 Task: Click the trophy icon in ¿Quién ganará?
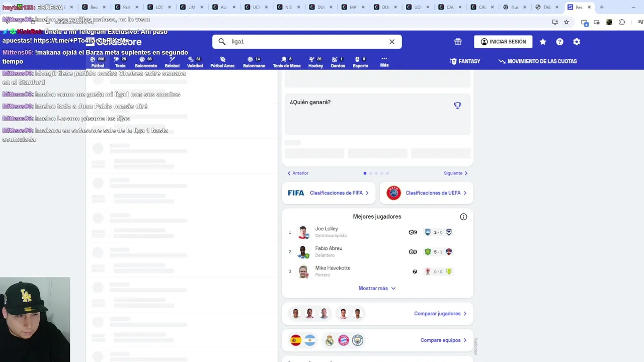coord(457,105)
